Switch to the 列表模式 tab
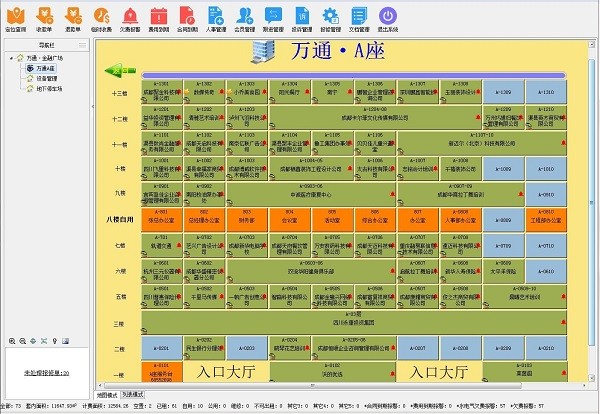The image size is (600, 414). pyautogui.click(x=132, y=394)
